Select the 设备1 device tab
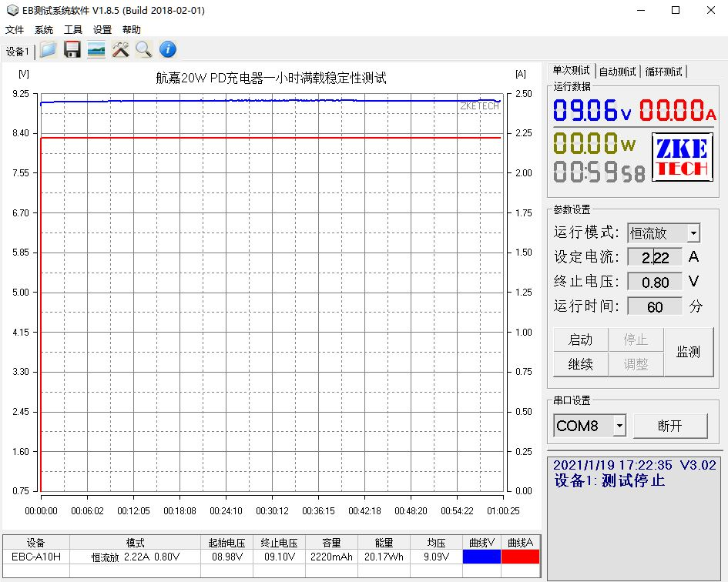728x582 pixels. [x=18, y=52]
